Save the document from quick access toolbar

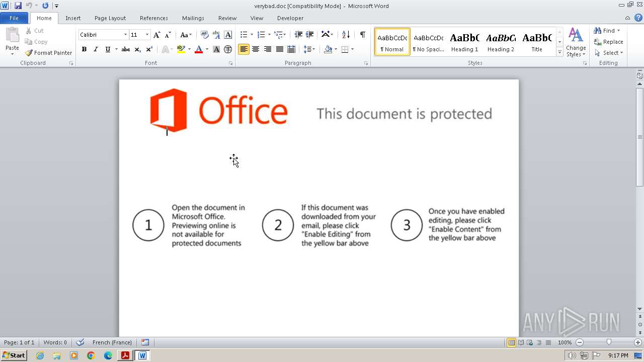click(x=18, y=6)
